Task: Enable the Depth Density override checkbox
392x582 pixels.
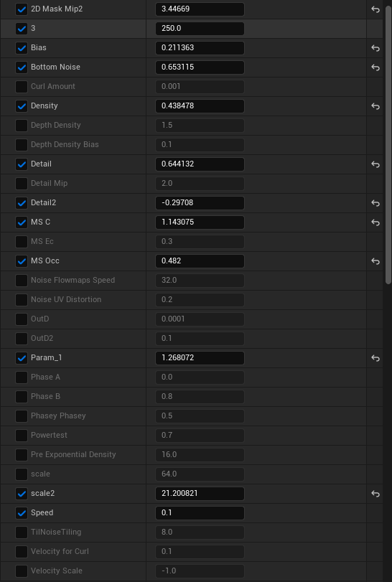Action: point(22,125)
